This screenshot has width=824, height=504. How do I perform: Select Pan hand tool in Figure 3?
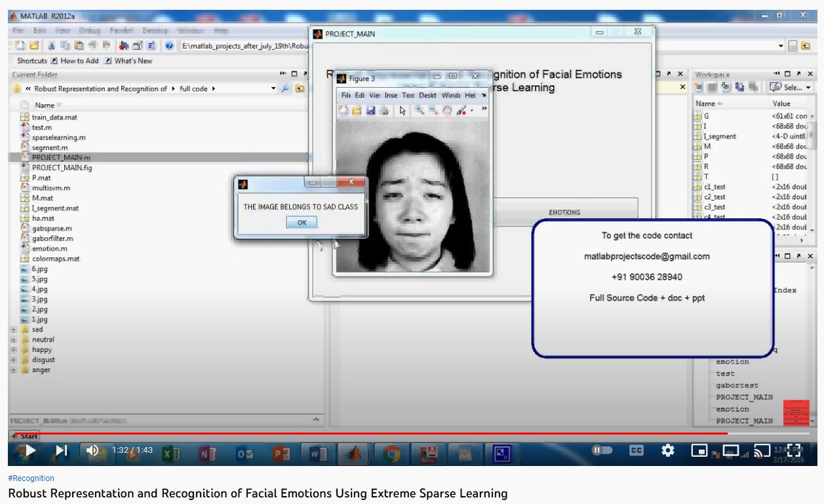click(447, 111)
